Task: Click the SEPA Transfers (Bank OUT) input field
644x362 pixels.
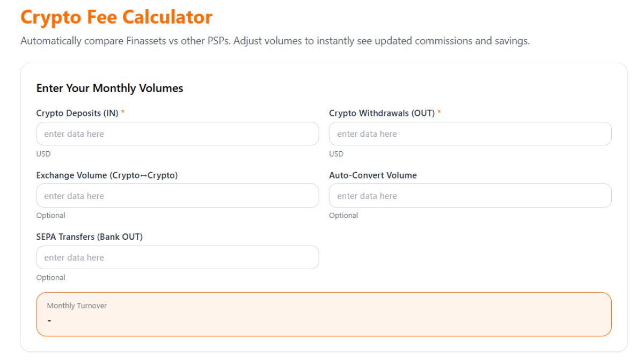Action: pyautogui.click(x=177, y=257)
